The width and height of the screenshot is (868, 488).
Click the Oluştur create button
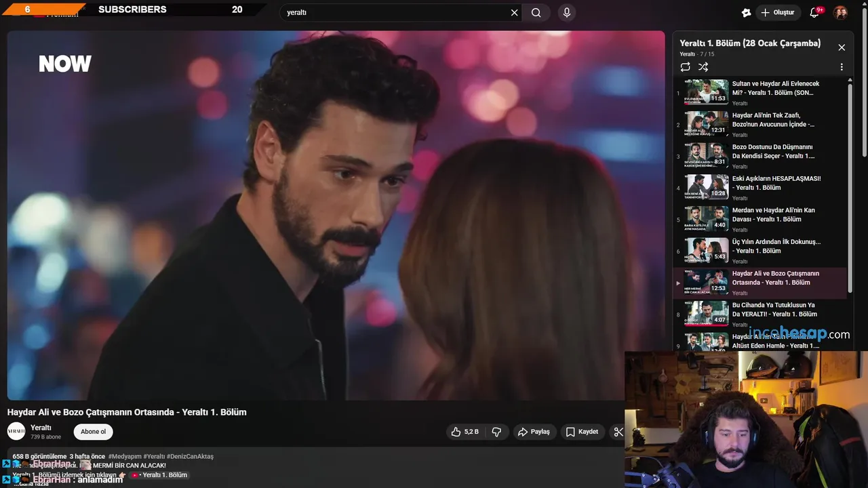tap(777, 12)
